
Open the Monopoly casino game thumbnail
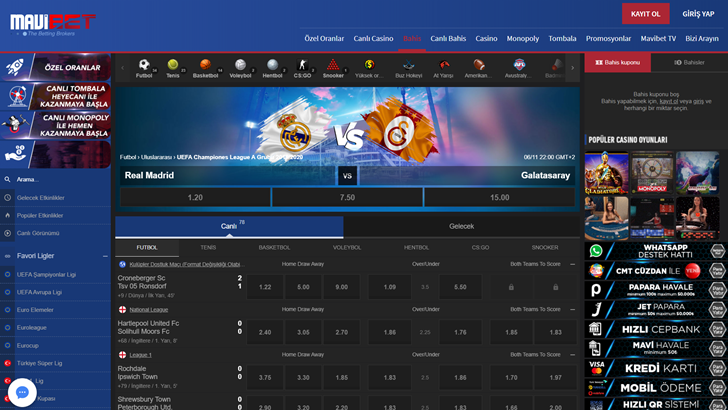coord(652,173)
